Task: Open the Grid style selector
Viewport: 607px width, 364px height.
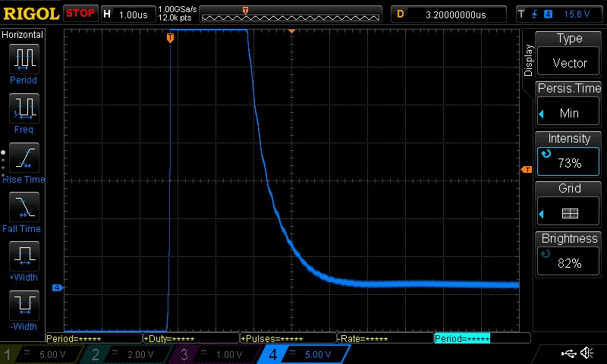Action: (569, 202)
